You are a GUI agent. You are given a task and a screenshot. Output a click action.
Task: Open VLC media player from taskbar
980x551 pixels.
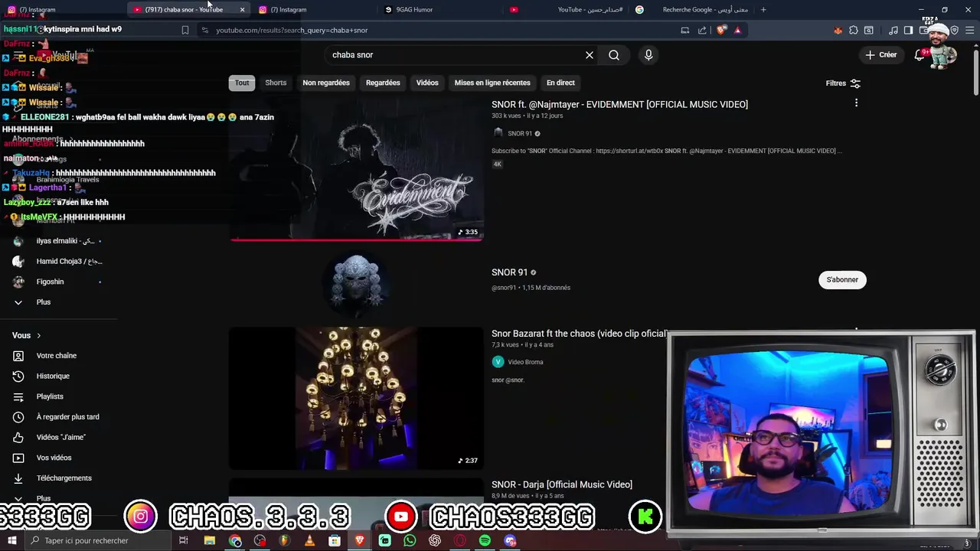tap(309, 540)
